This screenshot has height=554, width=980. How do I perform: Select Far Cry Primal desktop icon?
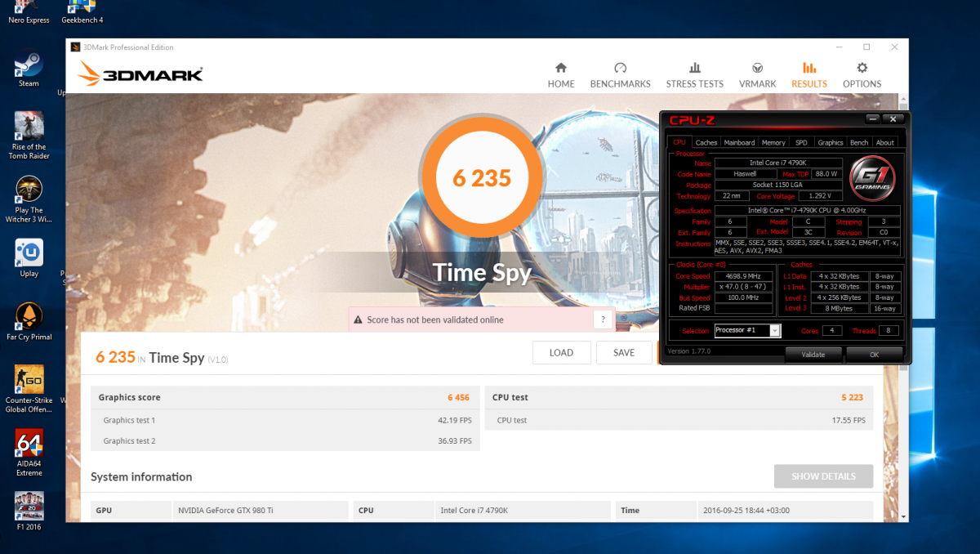(x=29, y=322)
